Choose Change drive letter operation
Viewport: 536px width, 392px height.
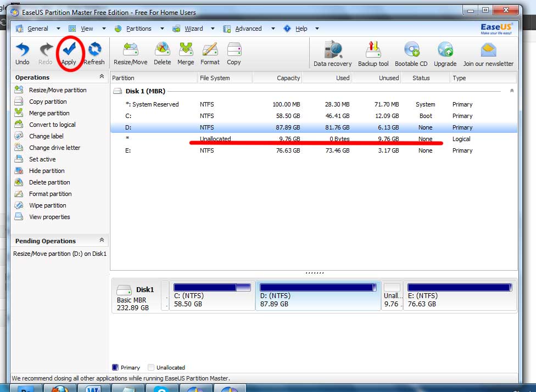pyautogui.click(x=48, y=148)
